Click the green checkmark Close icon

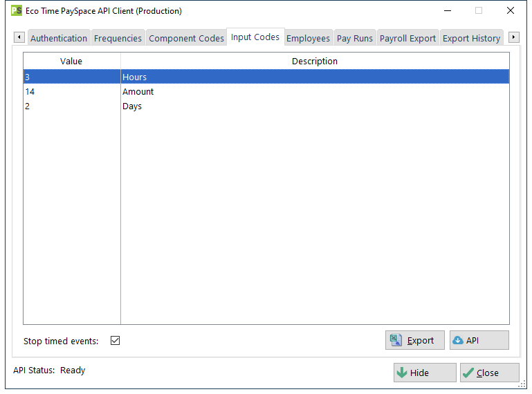[468, 373]
